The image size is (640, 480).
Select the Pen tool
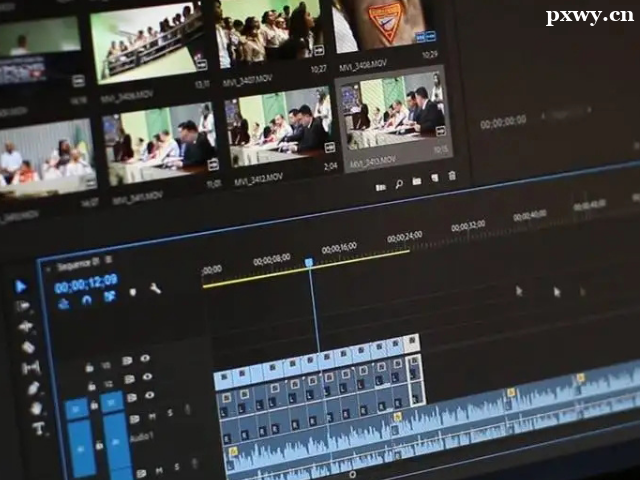tap(33, 388)
